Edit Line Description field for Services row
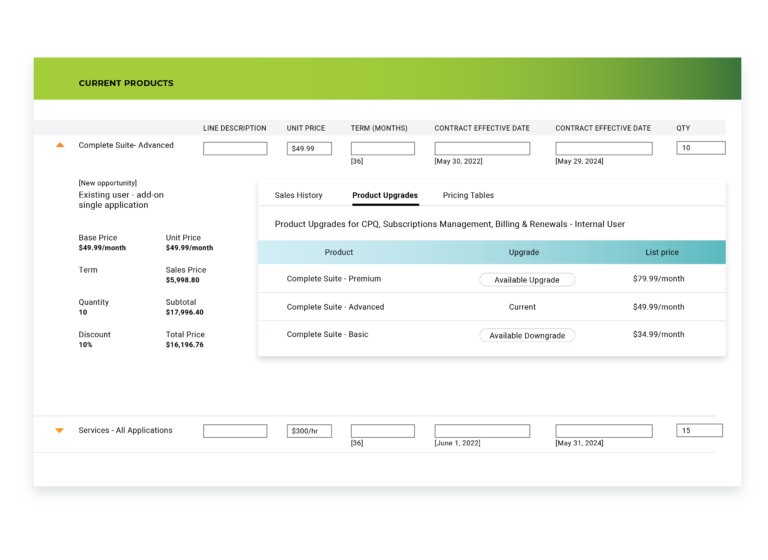768x560 pixels. click(235, 431)
